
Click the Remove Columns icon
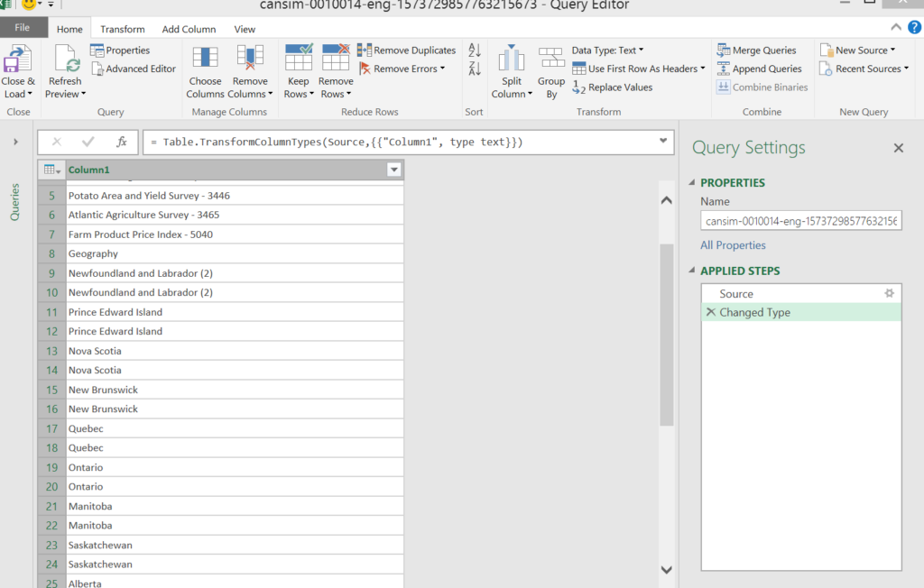(x=249, y=59)
